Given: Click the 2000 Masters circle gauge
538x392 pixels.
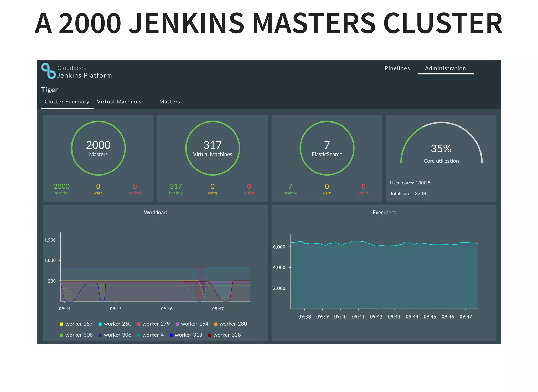Looking at the screenshot, I should pos(98,148).
